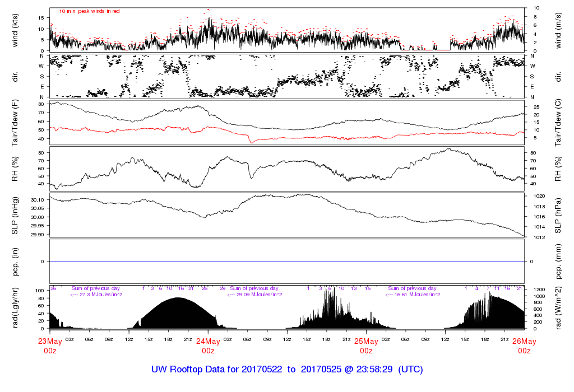This screenshot has width=574, height=392.
Task: Select the SLP (inHg) axis label
Action: [x=15, y=216]
